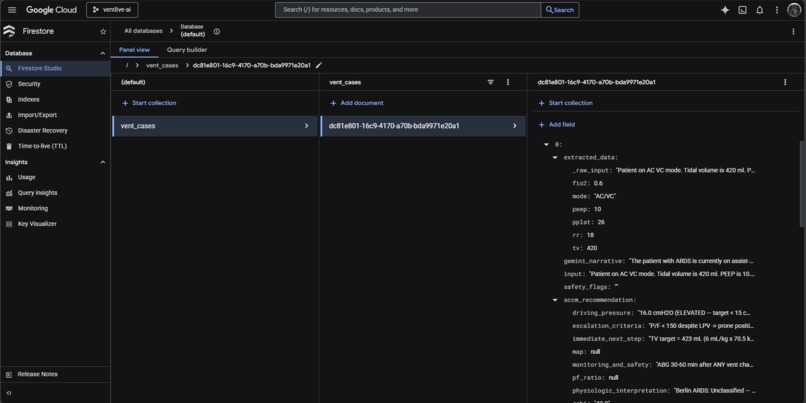Click the rr field value 18
Viewport: 806px width, 403px height.
592,235
